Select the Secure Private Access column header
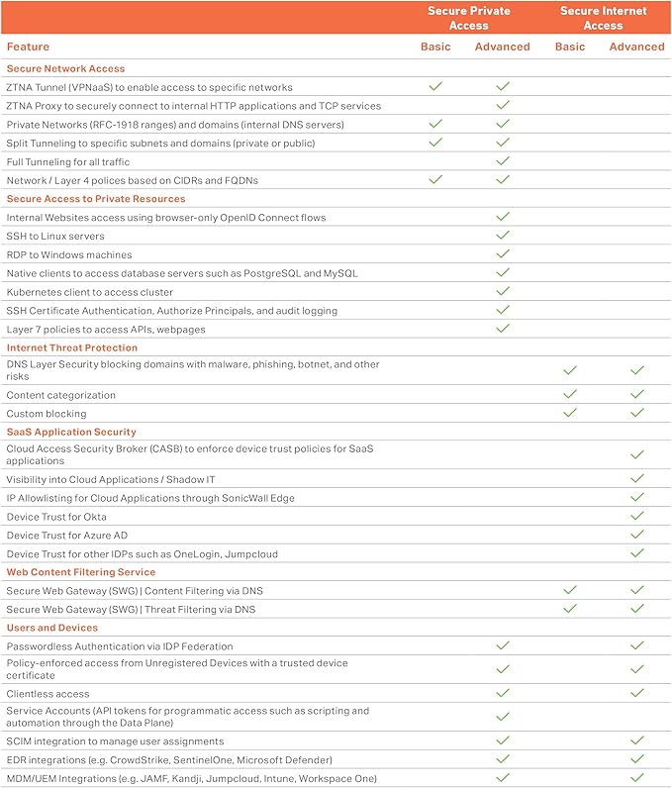672x788 pixels. [x=468, y=18]
